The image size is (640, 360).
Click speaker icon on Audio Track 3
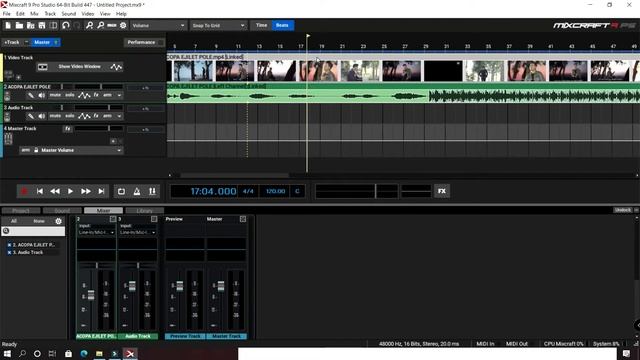(x=42, y=116)
